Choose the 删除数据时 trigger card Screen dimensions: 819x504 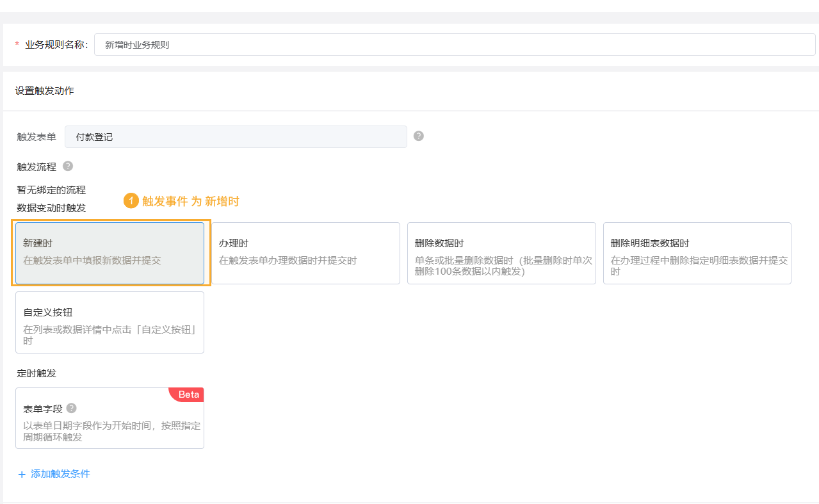click(501, 253)
